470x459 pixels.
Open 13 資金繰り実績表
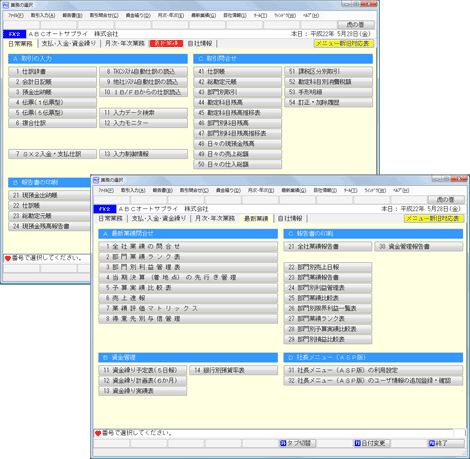(143, 391)
